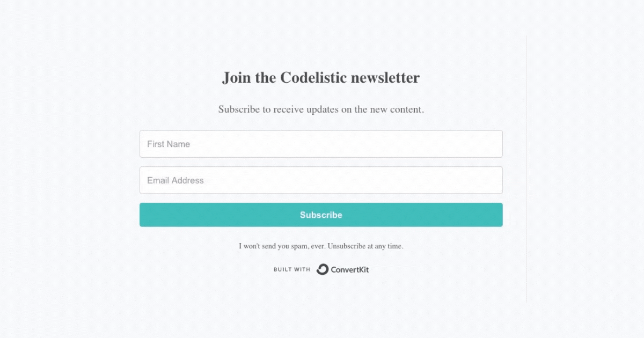Click the right end of First Name field

click(494, 144)
